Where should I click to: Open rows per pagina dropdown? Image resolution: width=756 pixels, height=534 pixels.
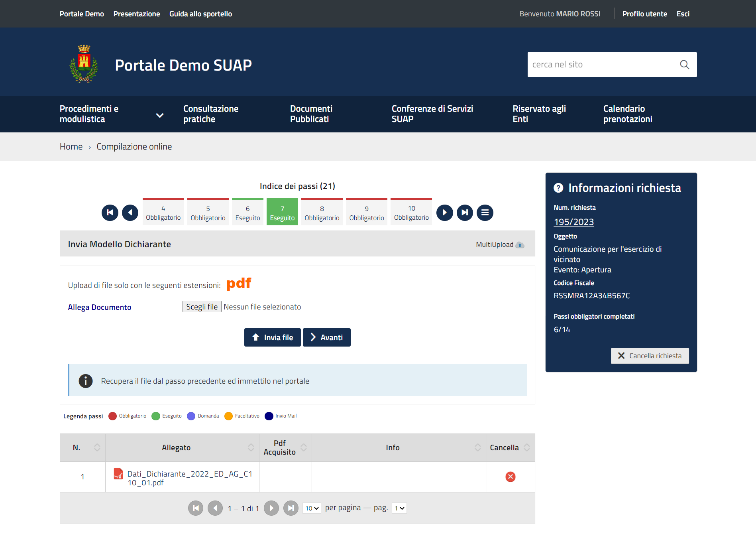click(x=312, y=508)
